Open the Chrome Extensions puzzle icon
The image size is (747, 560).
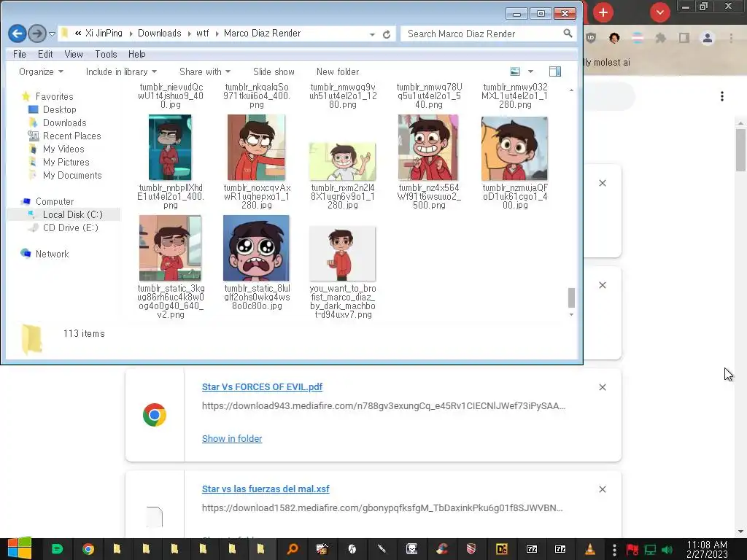coord(660,38)
